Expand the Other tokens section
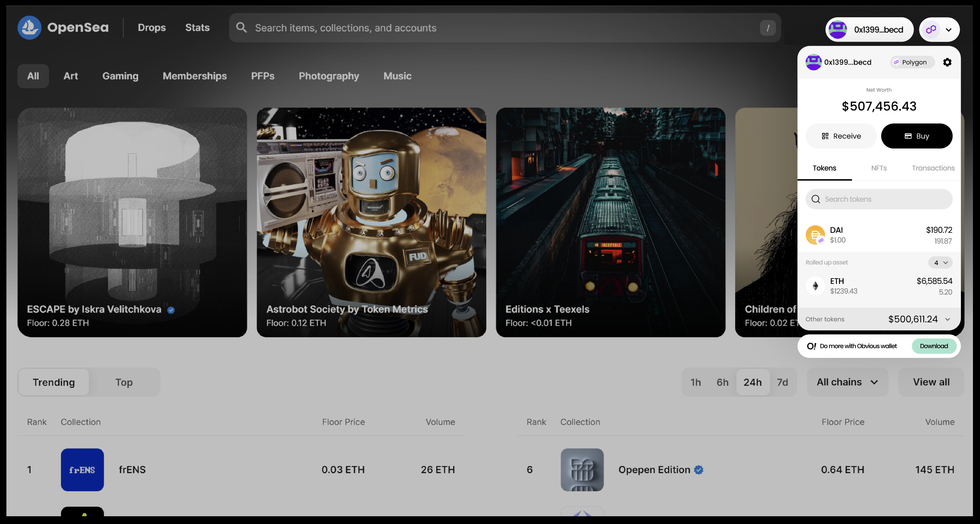Screen dimensions: 980x524 947,319
